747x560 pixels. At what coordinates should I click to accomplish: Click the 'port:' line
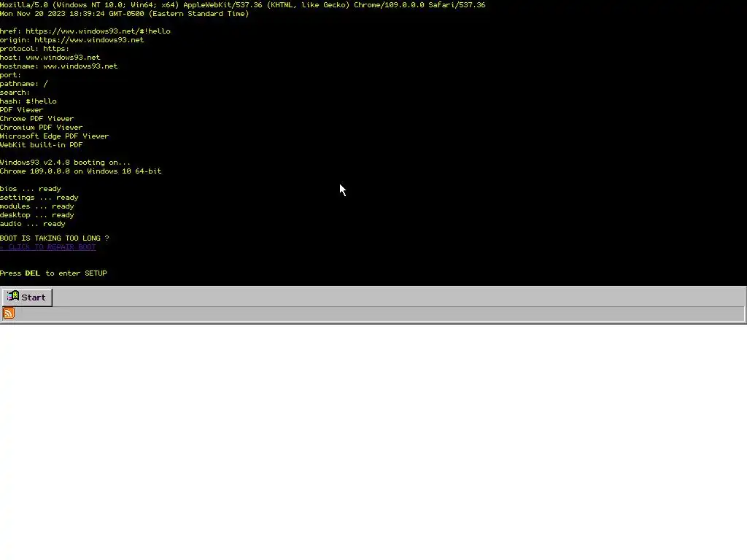[x=10, y=75]
